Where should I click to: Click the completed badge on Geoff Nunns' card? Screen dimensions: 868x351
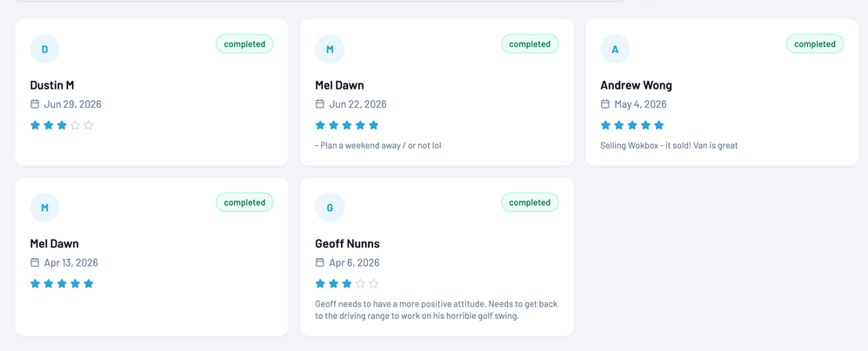(530, 202)
